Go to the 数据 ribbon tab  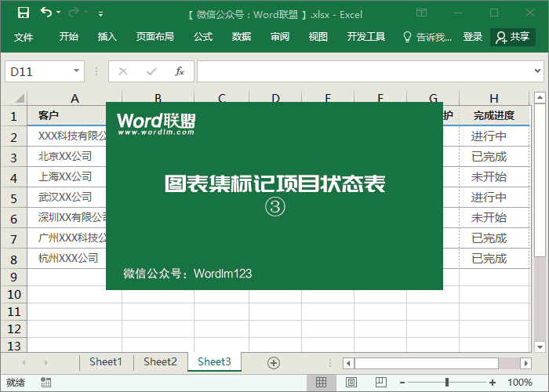coord(242,37)
